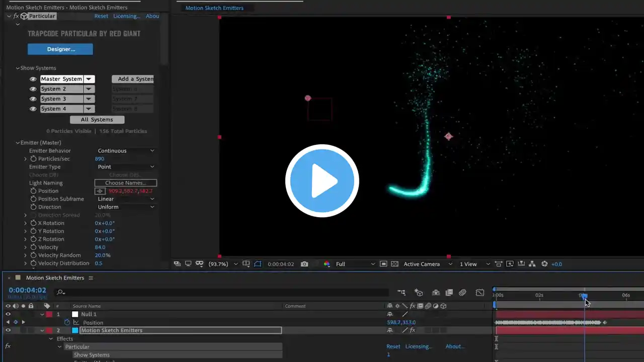The image size is (644, 362).
Task: Click the Draft 3D icon in timeline
Action: click(418, 292)
